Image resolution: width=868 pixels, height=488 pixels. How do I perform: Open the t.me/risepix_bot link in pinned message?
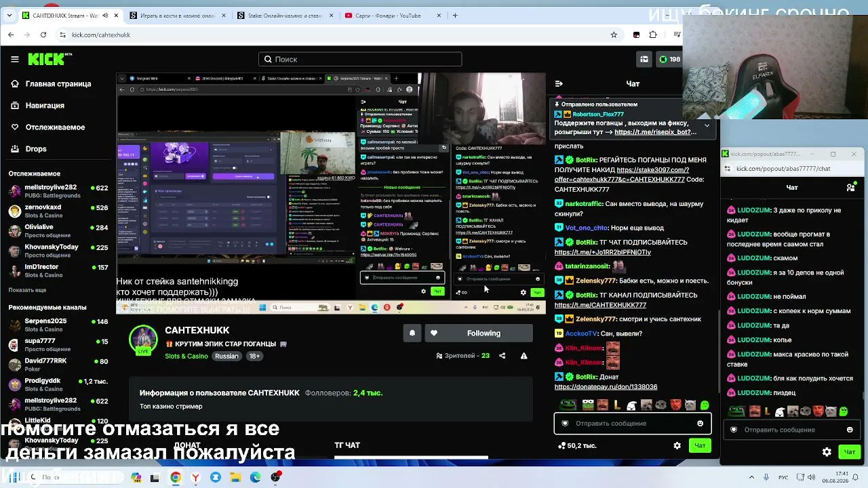pyautogui.click(x=657, y=132)
